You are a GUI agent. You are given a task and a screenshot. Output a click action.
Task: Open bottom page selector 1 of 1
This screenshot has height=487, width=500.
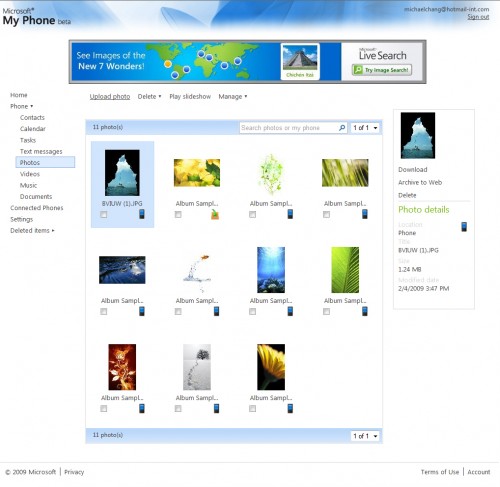[x=365, y=436]
